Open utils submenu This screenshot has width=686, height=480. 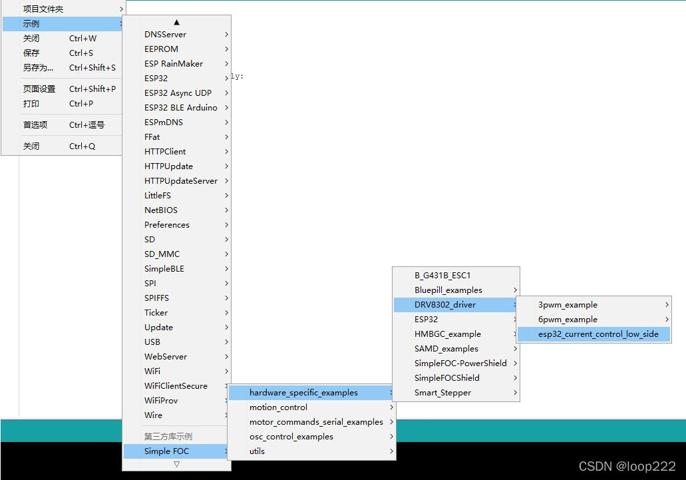(x=312, y=452)
